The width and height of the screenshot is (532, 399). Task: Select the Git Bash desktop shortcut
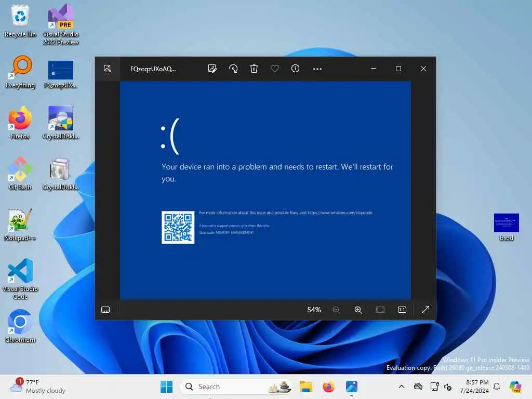coord(20,174)
